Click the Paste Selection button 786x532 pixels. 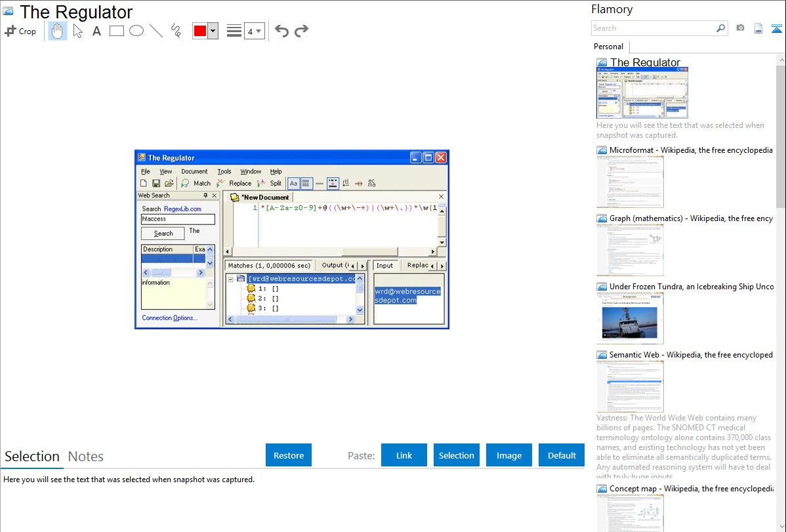coord(456,455)
